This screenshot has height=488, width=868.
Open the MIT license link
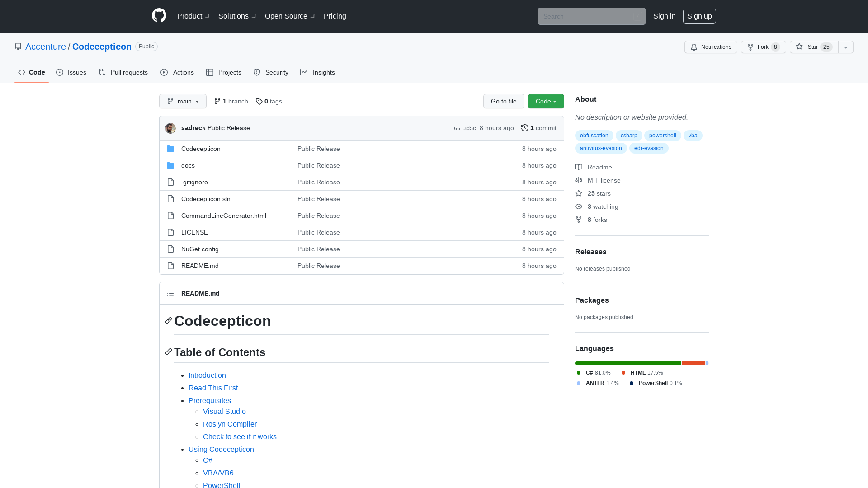[x=604, y=180]
